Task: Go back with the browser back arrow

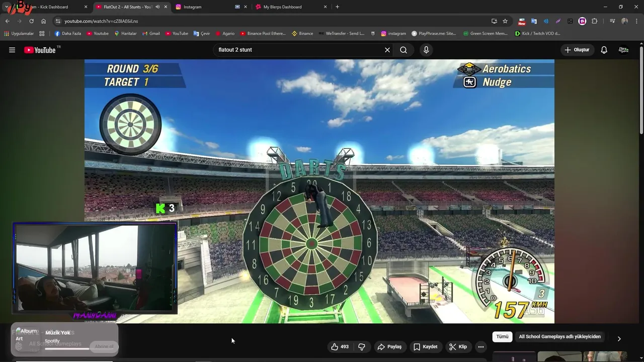Action: [8, 21]
